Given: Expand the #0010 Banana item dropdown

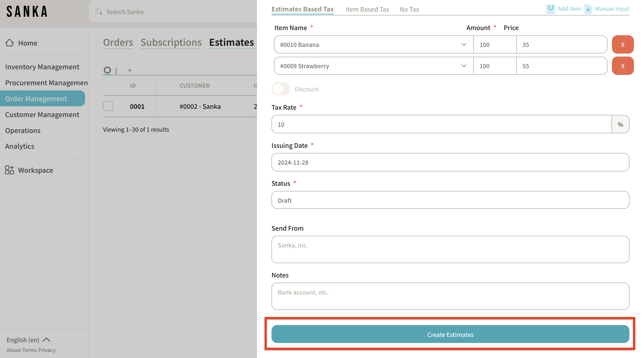Looking at the screenshot, I should click(464, 45).
